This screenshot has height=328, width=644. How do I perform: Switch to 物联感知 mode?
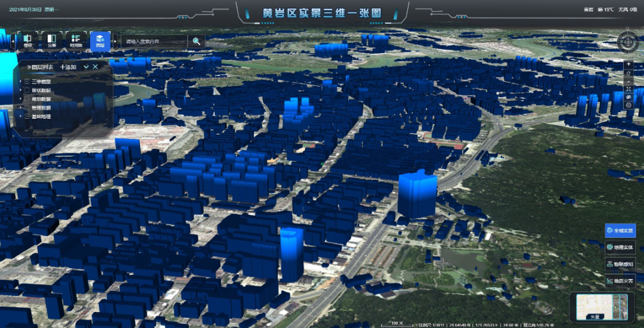620,264
